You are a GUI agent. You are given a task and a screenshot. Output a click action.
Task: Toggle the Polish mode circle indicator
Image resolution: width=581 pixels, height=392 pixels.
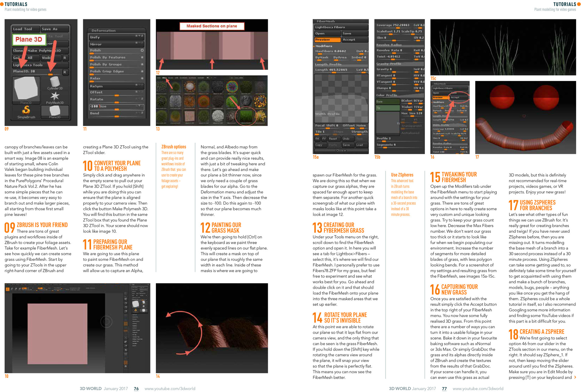tap(142, 50)
